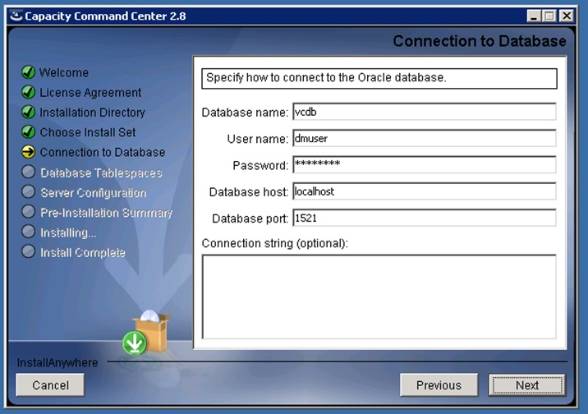Viewport: 588px width, 414px height.
Task: Click the yellow arrow current-step icon
Action: pyautogui.click(x=28, y=152)
